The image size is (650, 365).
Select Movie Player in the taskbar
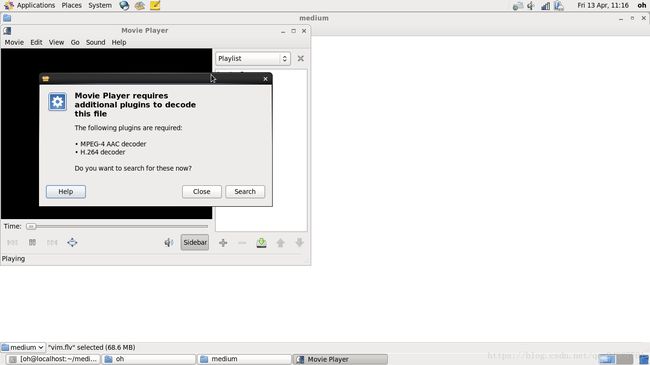[x=340, y=359]
